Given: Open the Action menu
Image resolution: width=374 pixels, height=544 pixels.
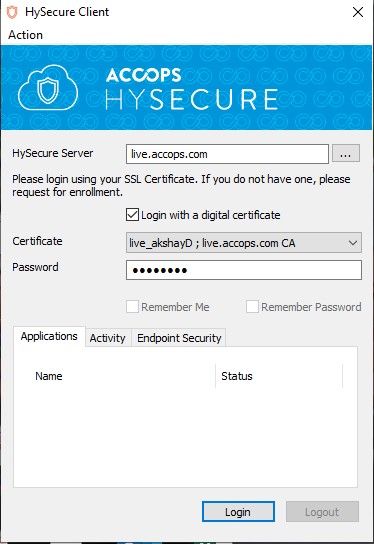Looking at the screenshot, I should pyautogui.click(x=26, y=35).
